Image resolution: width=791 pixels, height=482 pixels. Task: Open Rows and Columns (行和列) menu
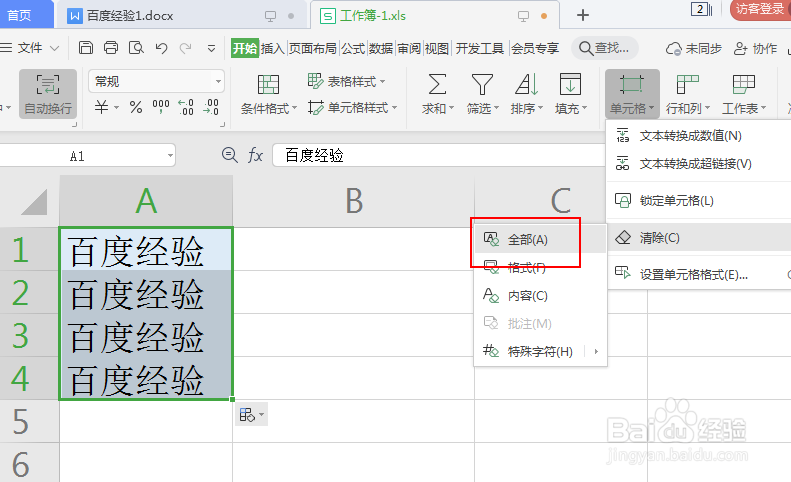pyautogui.click(x=688, y=94)
